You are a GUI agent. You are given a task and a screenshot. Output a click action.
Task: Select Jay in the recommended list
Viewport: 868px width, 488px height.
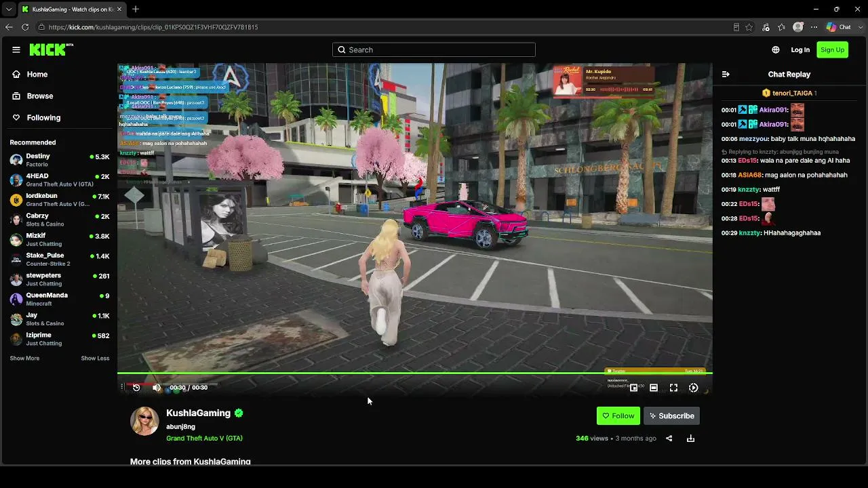point(60,319)
